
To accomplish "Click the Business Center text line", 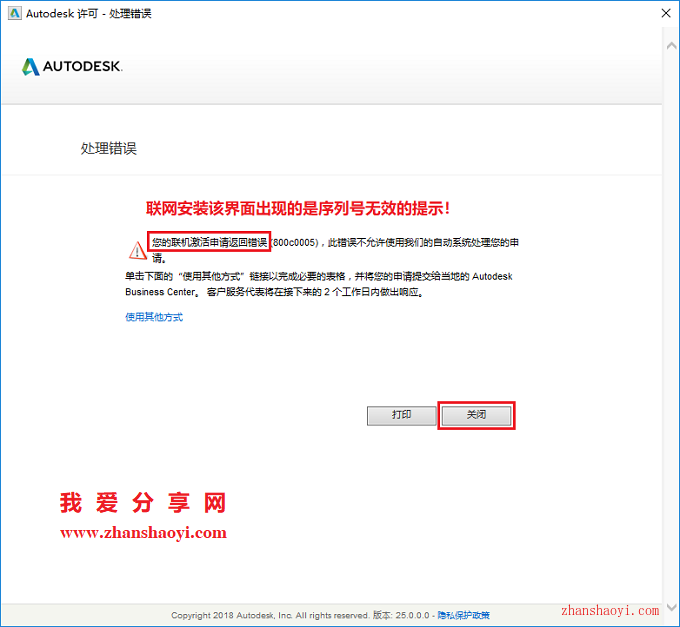I will pyautogui.click(x=275, y=292).
